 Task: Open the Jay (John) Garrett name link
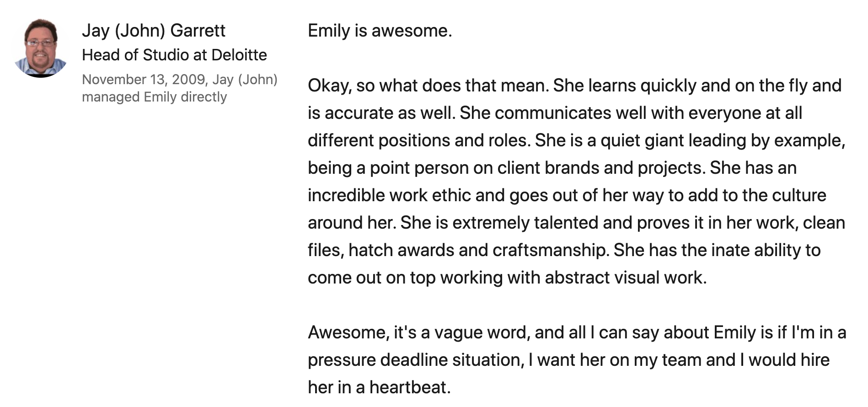(153, 31)
